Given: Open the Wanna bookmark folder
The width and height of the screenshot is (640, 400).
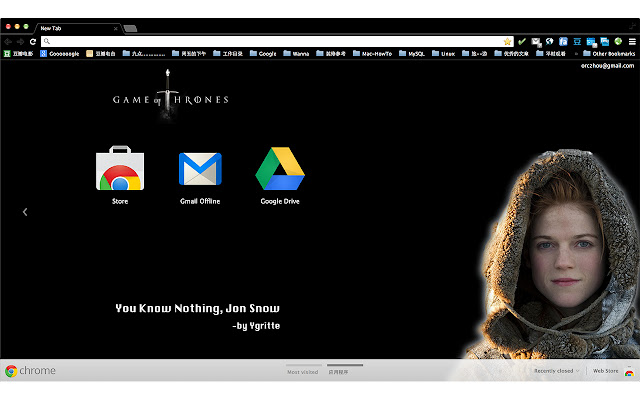Looking at the screenshot, I should (296, 53).
